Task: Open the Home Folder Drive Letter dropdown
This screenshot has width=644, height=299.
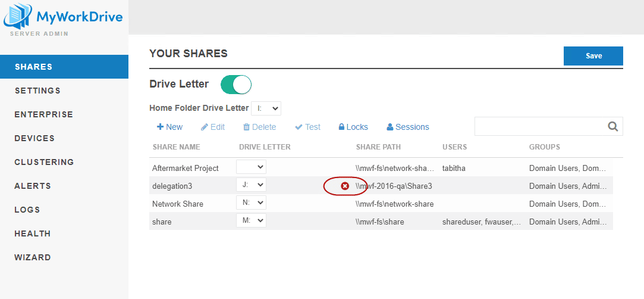Action: pyautogui.click(x=266, y=108)
